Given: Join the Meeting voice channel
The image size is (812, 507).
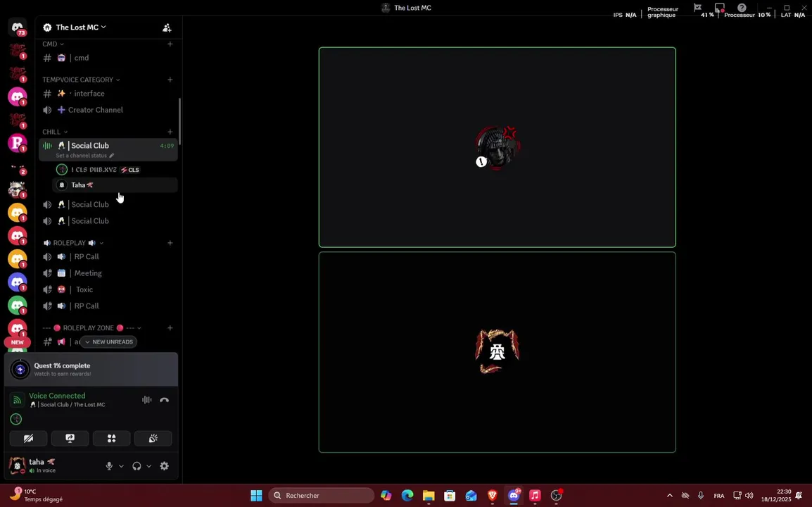Looking at the screenshot, I should [108, 273].
